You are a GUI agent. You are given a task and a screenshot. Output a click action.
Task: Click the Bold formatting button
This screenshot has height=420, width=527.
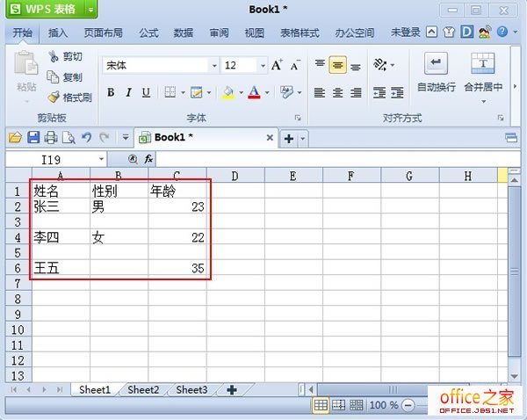111,92
